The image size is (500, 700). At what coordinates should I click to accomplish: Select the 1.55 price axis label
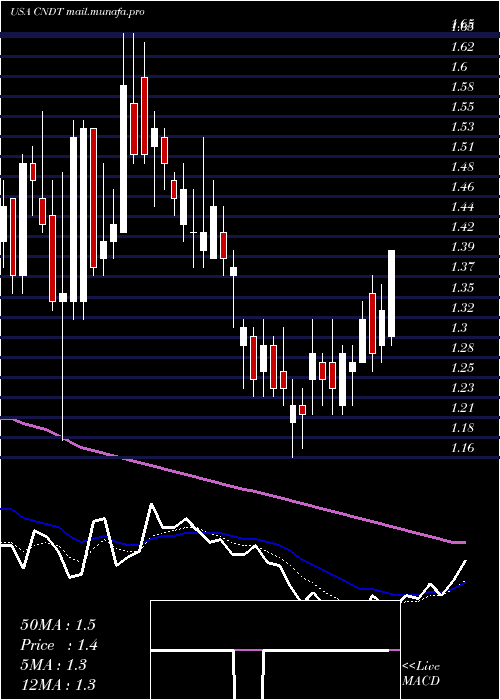pos(462,107)
